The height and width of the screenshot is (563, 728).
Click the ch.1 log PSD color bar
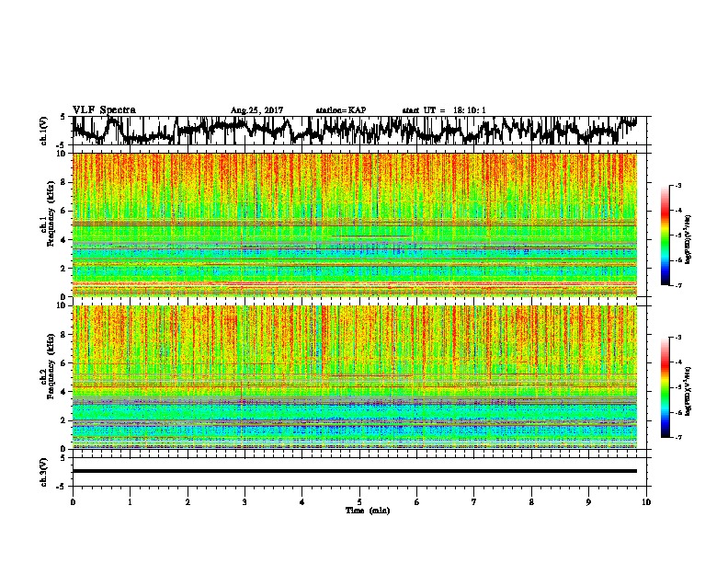[x=665, y=236]
